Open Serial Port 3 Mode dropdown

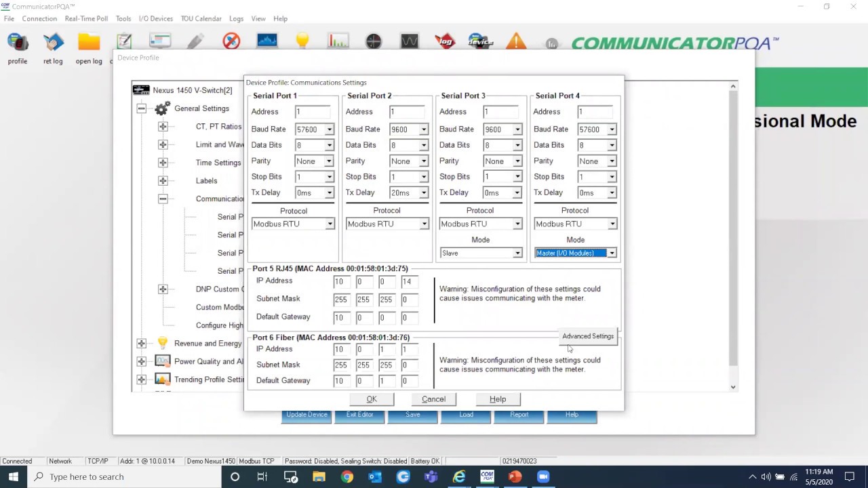(517, 253)
